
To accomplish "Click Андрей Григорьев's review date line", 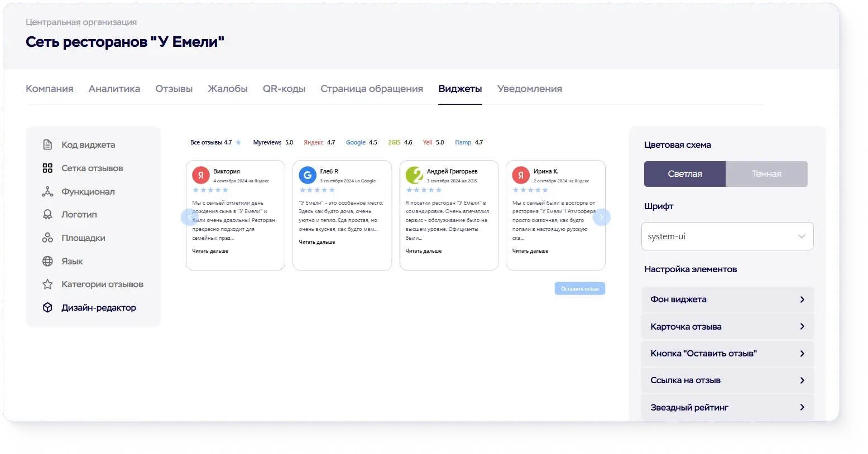I will [452, 181].
